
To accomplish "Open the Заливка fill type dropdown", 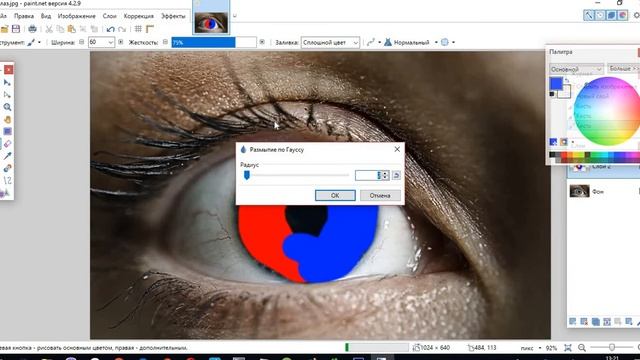I will 330,42.
